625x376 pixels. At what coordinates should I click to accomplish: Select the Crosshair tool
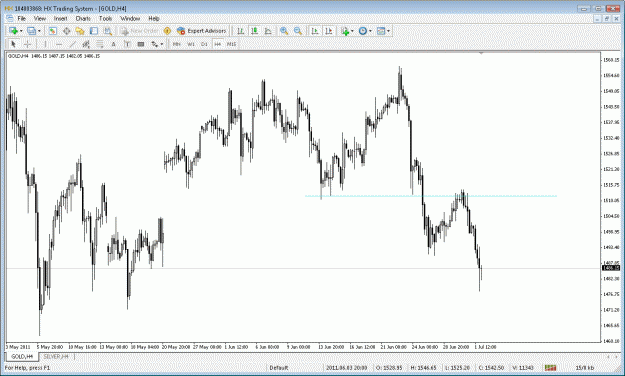[27, 44]
